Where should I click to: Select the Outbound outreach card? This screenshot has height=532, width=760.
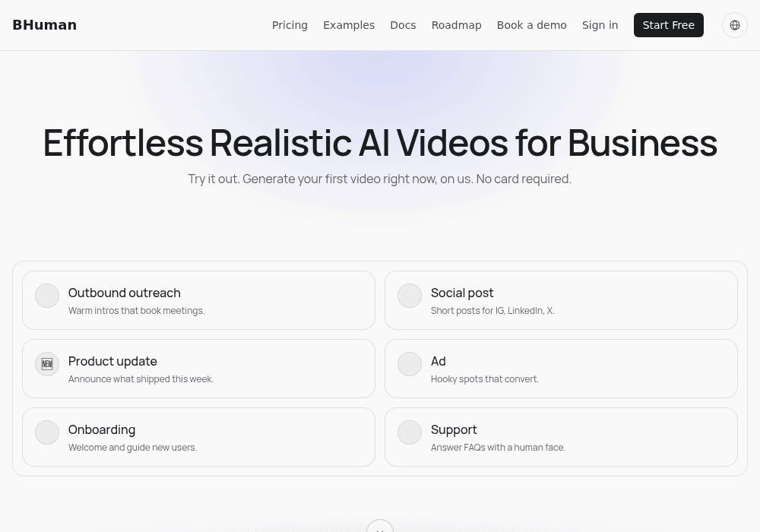[198, 300]
